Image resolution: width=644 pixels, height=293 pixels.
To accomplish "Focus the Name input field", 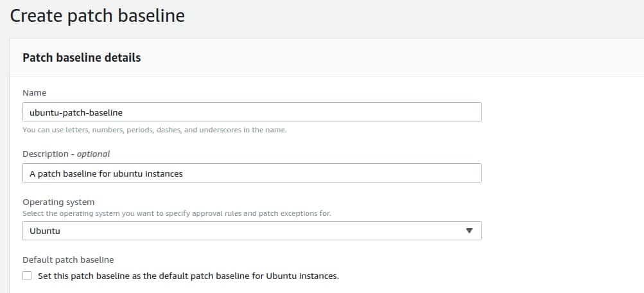I will [x=252, y=112].
